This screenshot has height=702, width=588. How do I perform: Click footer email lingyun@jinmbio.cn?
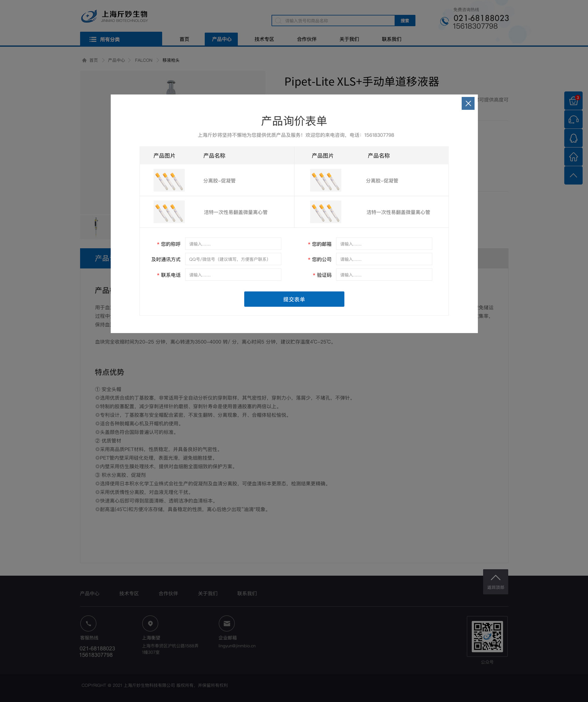point(237,646)
